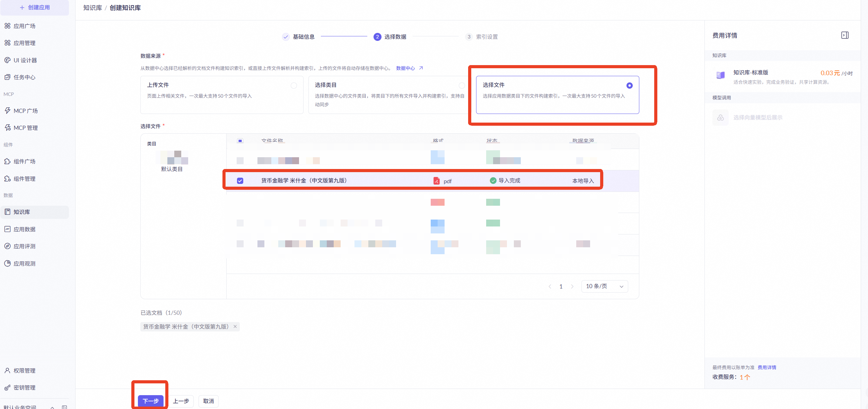Select the 选择类目 radio option

coord(462,86)
